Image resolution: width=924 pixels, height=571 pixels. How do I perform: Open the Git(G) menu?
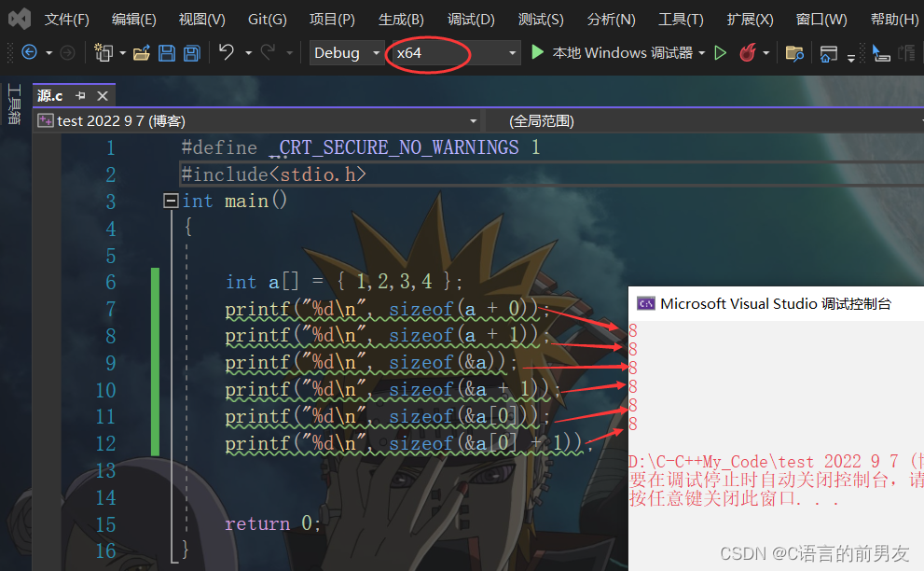point(267,20)
